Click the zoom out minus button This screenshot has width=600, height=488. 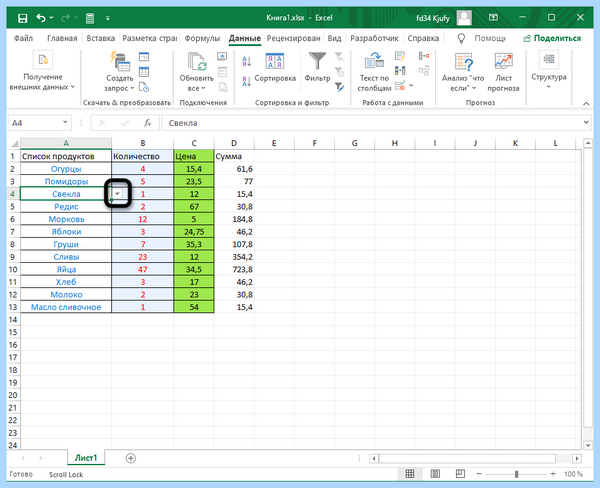[479, 474]
